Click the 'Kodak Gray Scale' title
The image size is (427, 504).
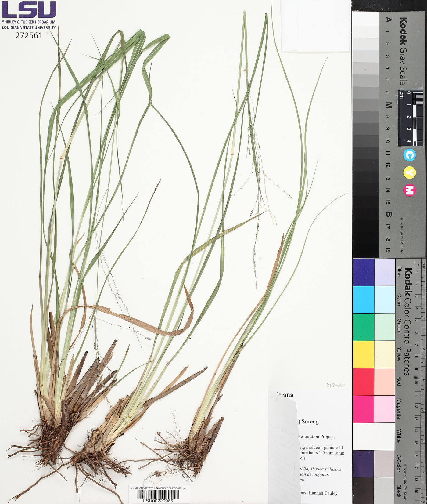point(404,51)
